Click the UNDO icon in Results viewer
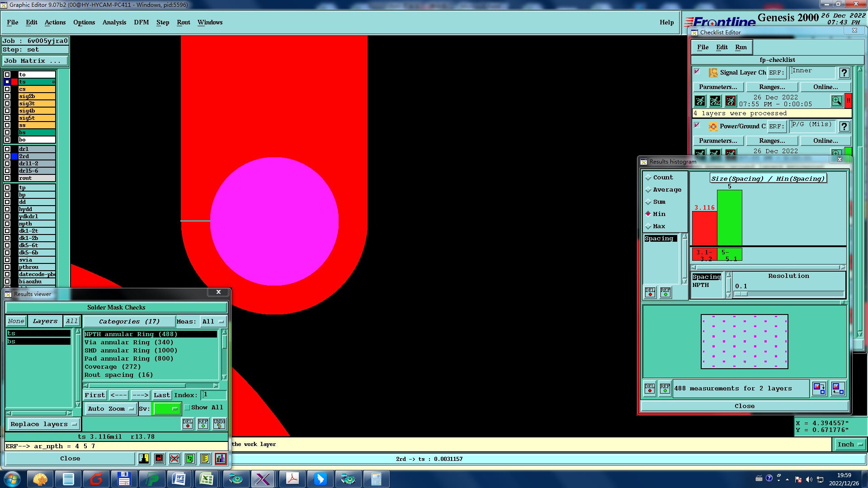 219,424
